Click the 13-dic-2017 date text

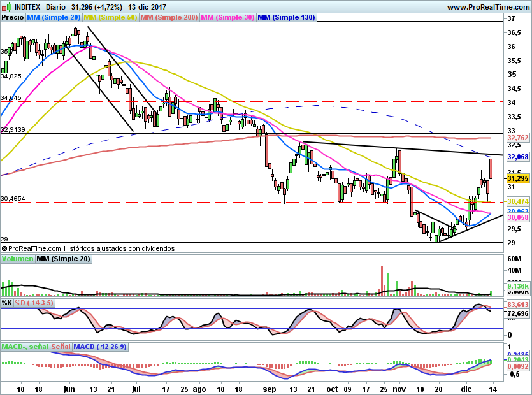[147, 7]
